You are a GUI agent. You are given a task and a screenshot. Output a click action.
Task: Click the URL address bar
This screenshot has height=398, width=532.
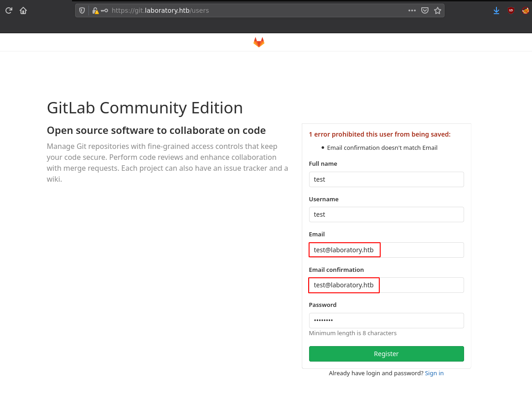pyautogui.click(x=255, y=10)
